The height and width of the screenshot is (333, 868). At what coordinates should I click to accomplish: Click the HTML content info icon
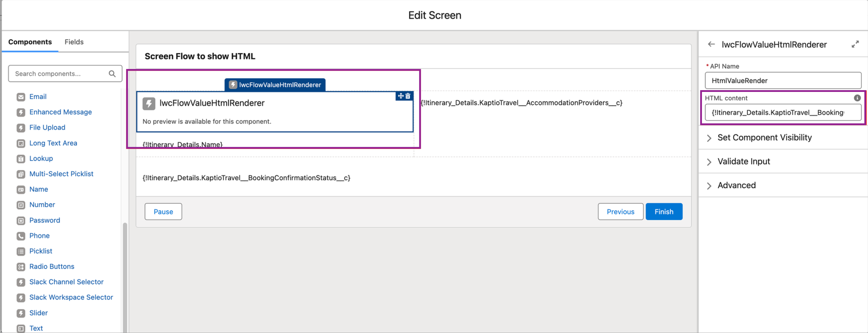coord(857,98)
